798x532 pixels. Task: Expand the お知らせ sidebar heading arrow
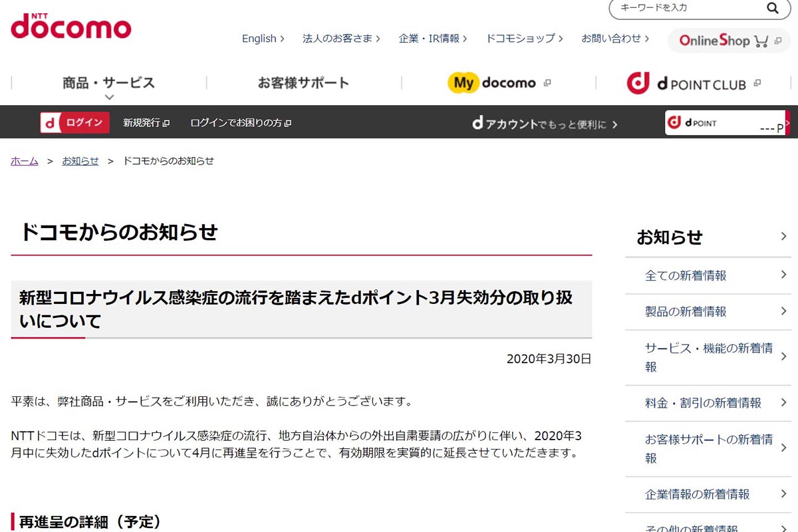[783, 237]
